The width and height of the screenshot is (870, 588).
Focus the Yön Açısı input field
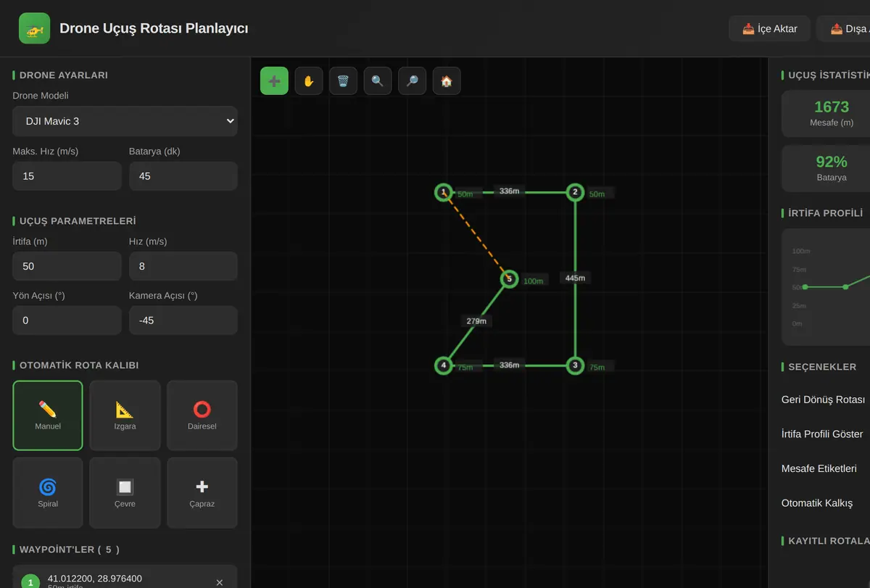67,320
